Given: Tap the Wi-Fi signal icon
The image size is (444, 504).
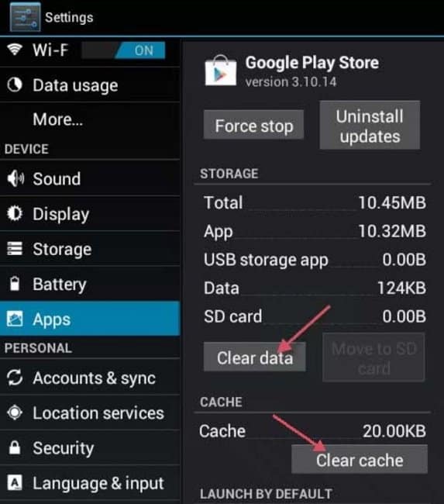Looking at the screenshot, I should [15, 49].
